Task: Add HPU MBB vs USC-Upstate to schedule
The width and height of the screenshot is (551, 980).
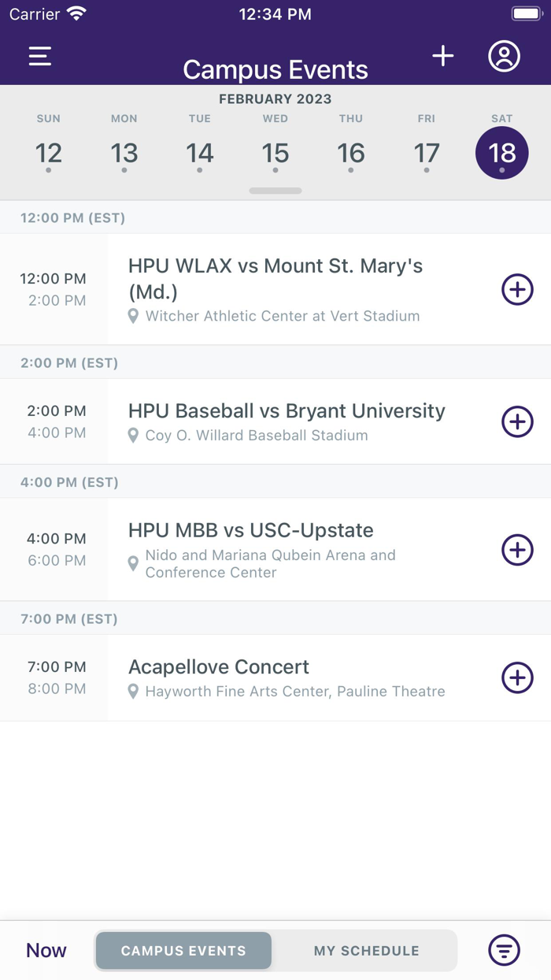Action: pos(517,550)
